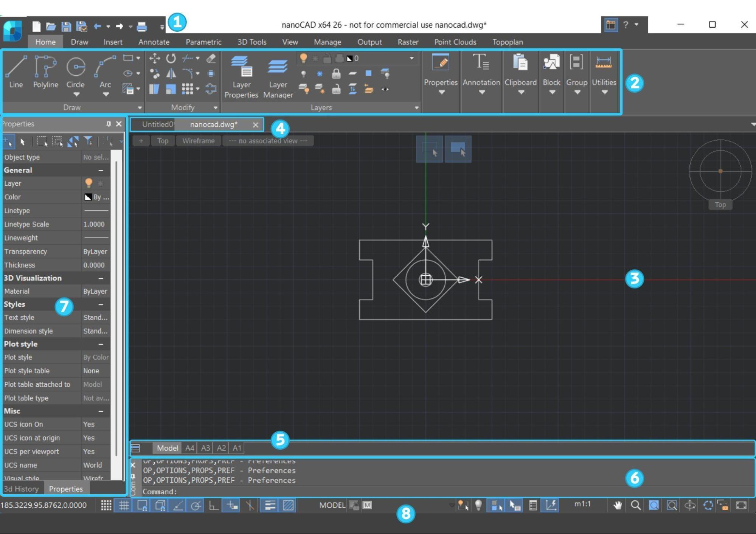Choose the Circle tool
This screenshot has width=756, height=534.
76,71
